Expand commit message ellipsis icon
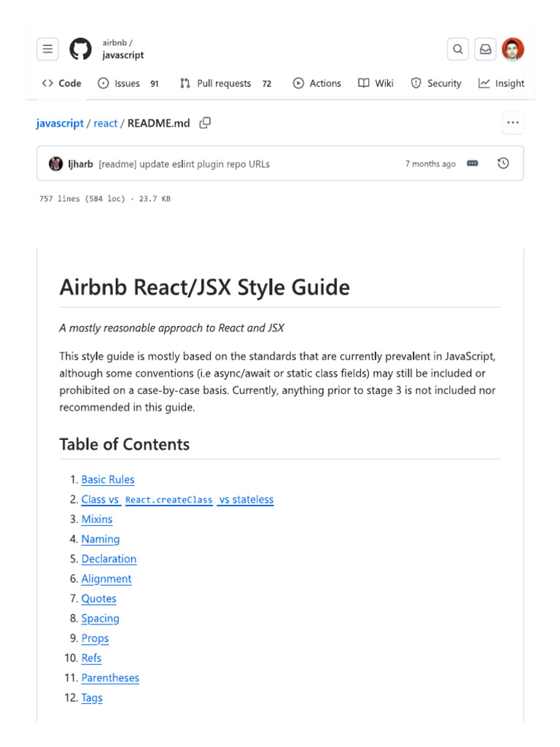This screenshot has height=747, width=560. coord(472,163)
